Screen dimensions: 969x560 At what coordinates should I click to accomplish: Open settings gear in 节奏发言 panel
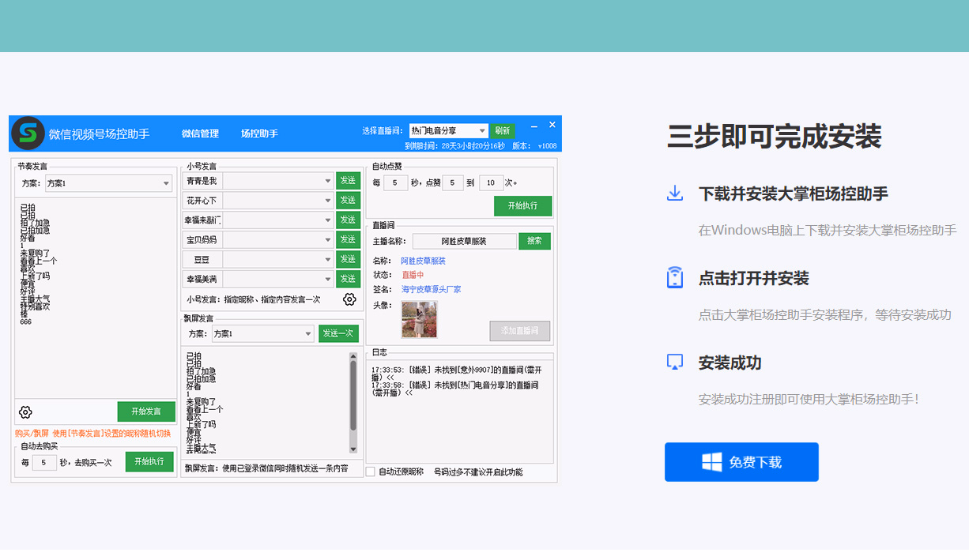coord(25,412)
